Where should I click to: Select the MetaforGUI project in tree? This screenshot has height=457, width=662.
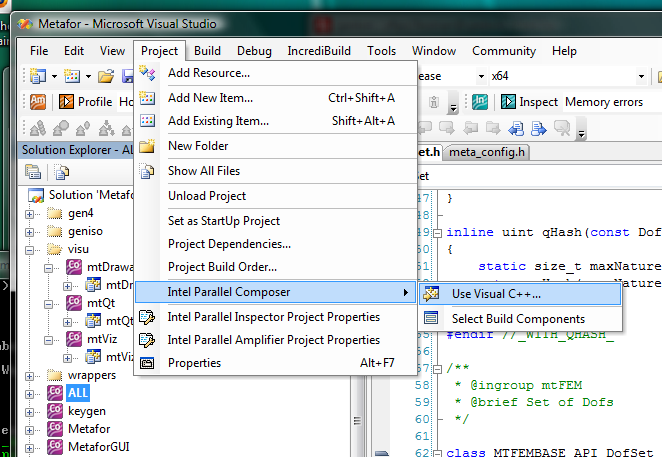99,447
